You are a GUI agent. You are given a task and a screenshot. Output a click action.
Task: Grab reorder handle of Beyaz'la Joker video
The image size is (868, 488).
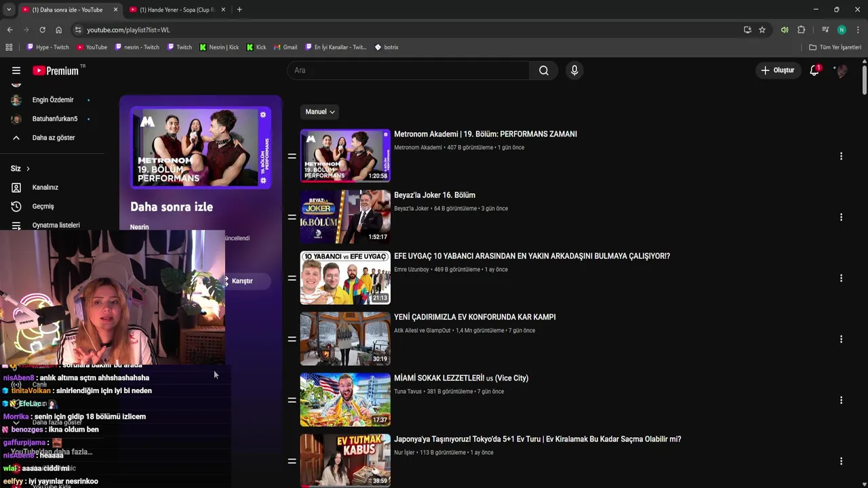point(292,217)
